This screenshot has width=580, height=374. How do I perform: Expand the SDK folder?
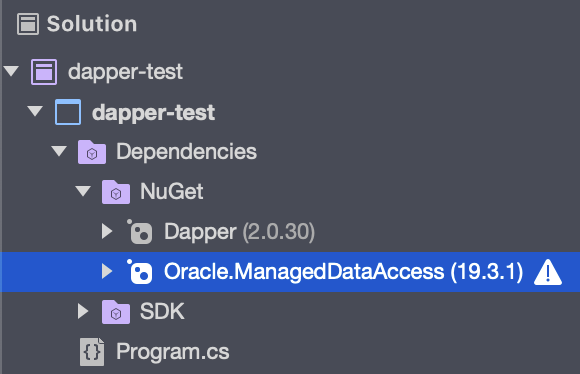coord(83,311)
